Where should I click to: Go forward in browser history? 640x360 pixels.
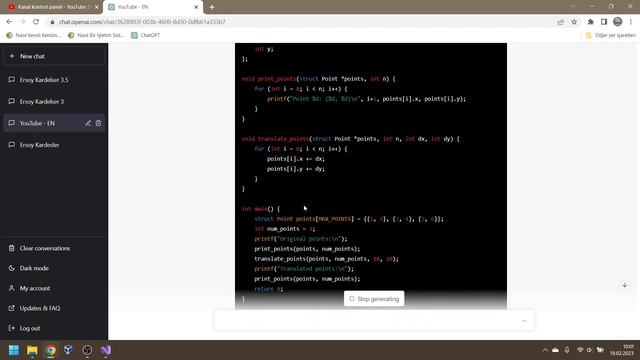pyautogui.click(x=22, y=22)
